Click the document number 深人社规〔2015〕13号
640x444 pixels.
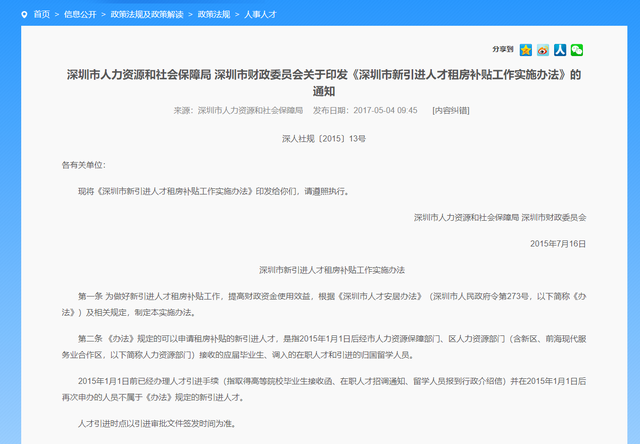point(324,139)
